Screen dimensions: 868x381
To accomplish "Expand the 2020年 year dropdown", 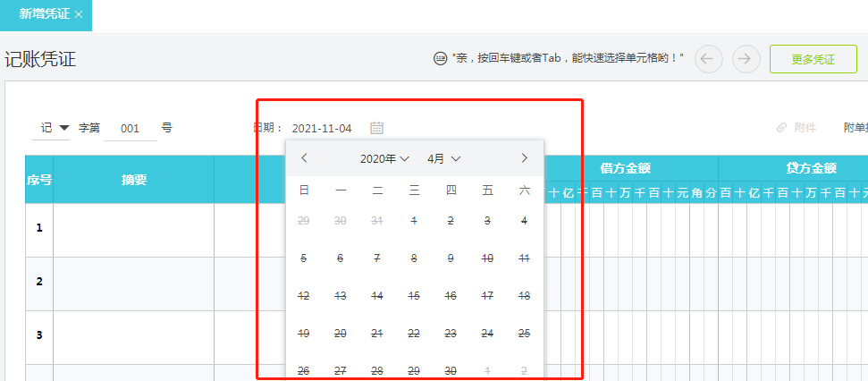I will (x=384, y=158).
